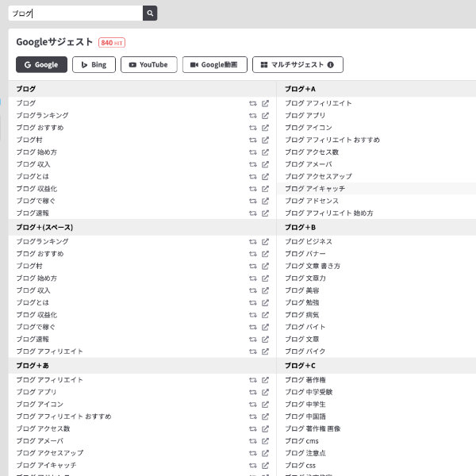Click ブログ アメーバ in the ブログ+A list
476x476 pixels.
(x=308, y=164)
